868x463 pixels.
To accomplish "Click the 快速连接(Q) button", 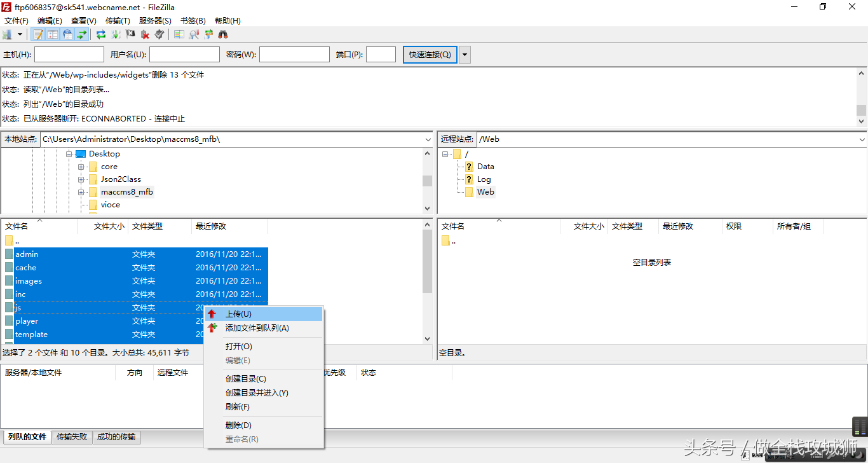I will point(430,55).
